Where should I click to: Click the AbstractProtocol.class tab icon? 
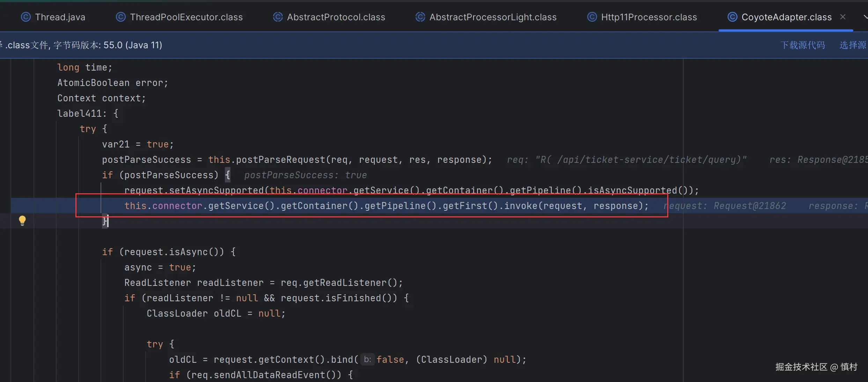278,17
